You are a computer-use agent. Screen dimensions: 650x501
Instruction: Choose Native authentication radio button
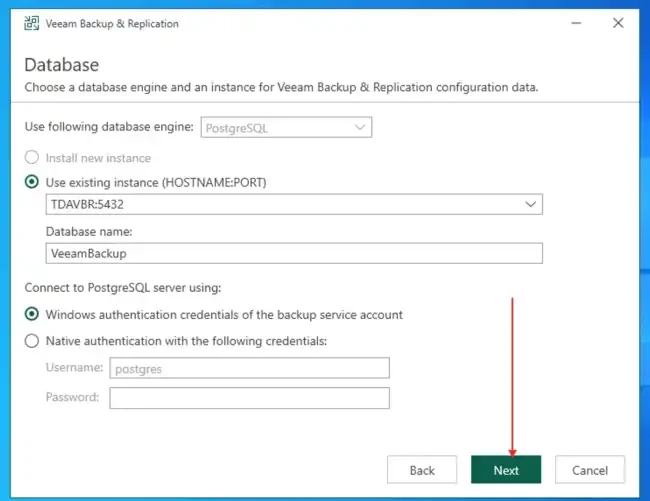32,341
